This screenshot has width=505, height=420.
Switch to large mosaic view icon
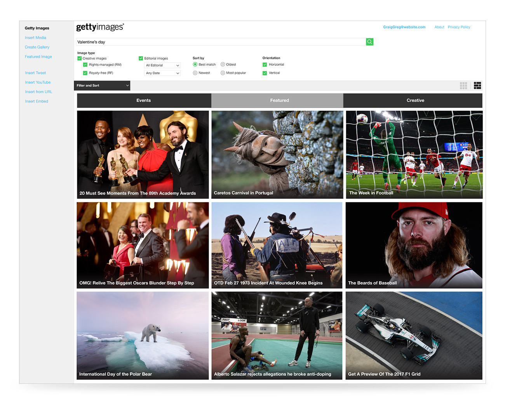click(x=477, y=85)
